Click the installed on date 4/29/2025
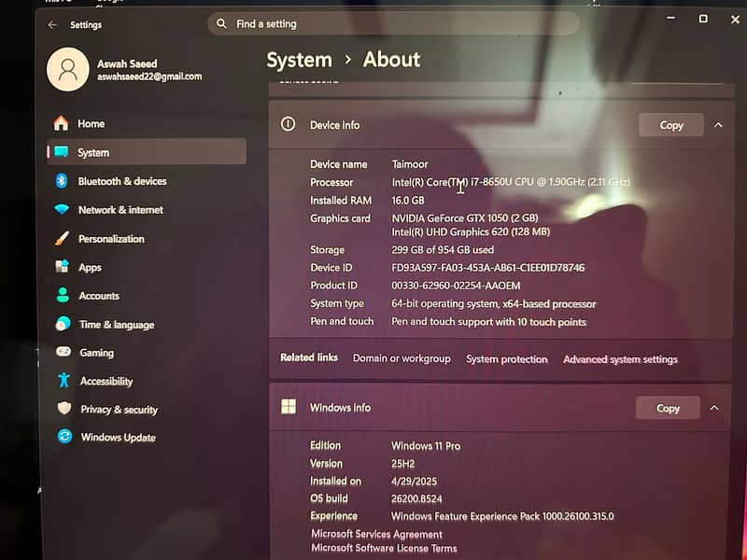Screen dimensions: 747x560 click(414, 482)
